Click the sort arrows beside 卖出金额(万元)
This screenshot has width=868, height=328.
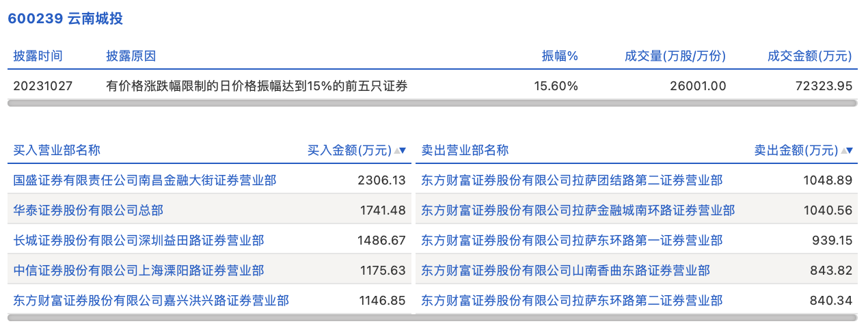(x=847, y=151)
